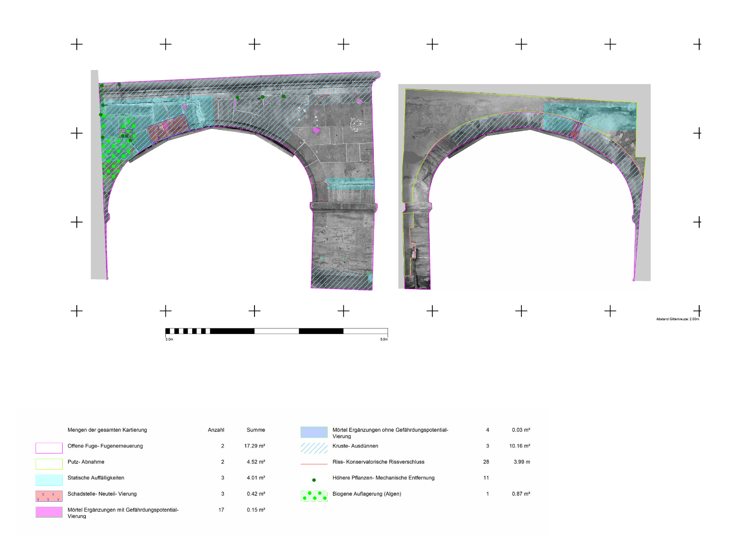Click the '0.42 m²' Schadstelle value

pyautogui.click(x=256, y=494)
